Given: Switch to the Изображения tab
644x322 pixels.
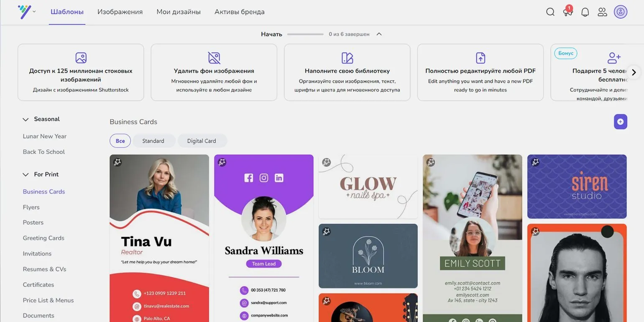Looking at the screenshot, I should click(x=120, y=12).
